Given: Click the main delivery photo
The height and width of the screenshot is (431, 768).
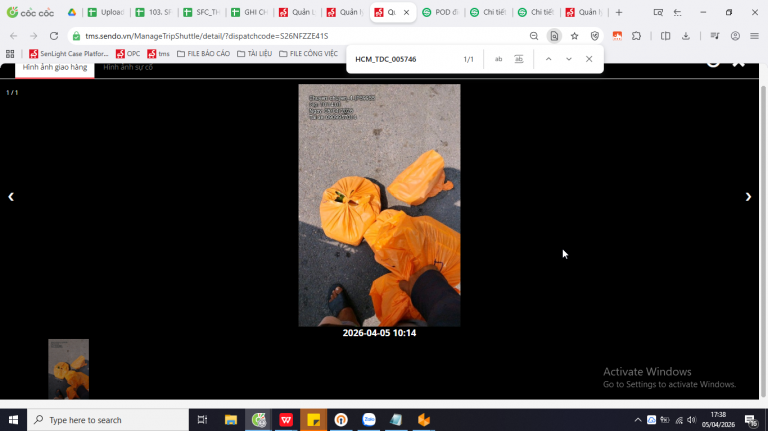Looking at the screenshot, I should click(380, 205).
